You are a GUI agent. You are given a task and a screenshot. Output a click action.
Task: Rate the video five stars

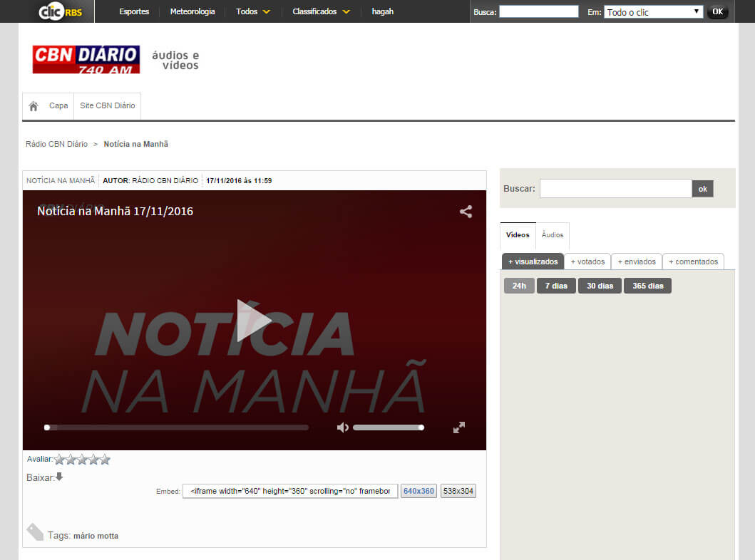click(x=105, y=460)
